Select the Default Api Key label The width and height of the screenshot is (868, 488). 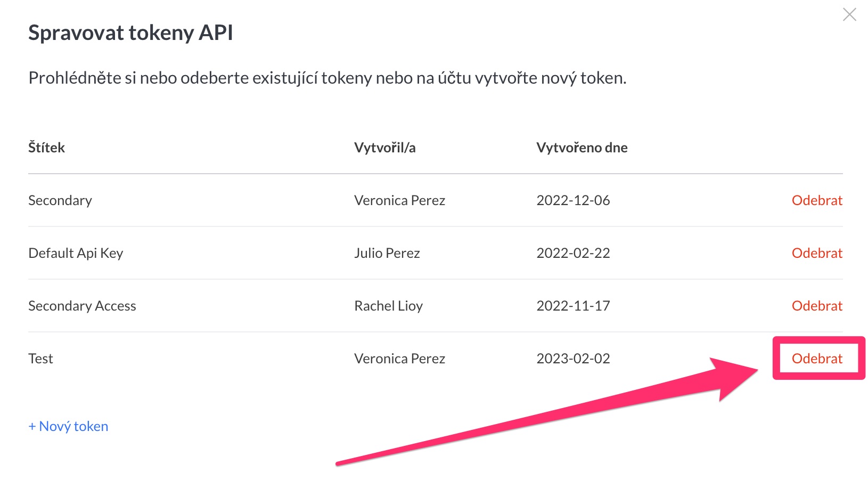(76, 253)
